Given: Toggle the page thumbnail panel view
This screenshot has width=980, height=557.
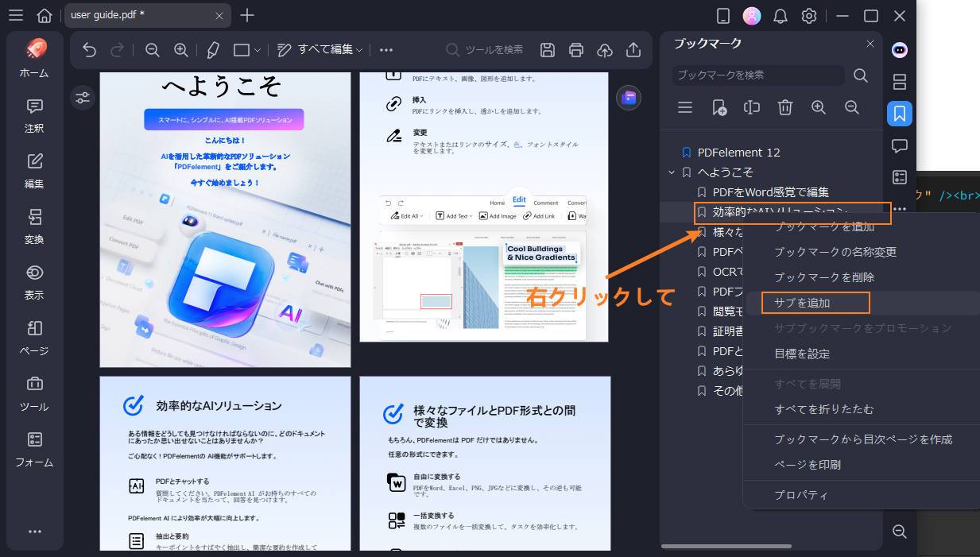Looking at the screenshot, I should 899,82.
